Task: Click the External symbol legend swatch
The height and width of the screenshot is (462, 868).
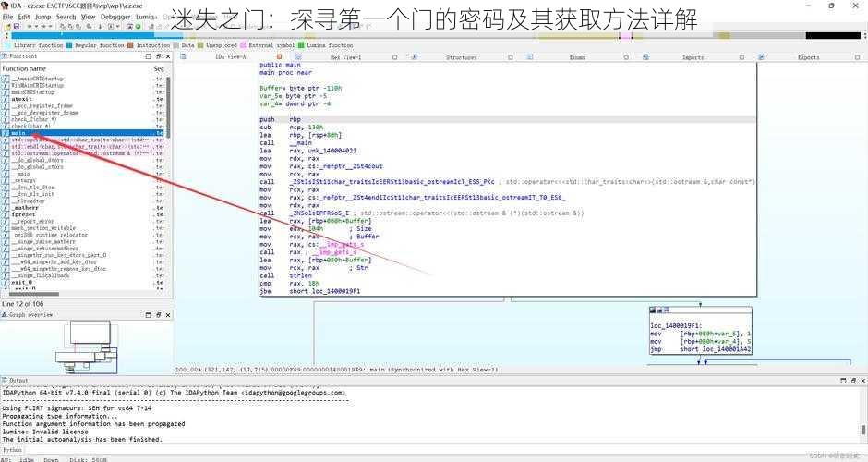Action: (x=243, y=45)
